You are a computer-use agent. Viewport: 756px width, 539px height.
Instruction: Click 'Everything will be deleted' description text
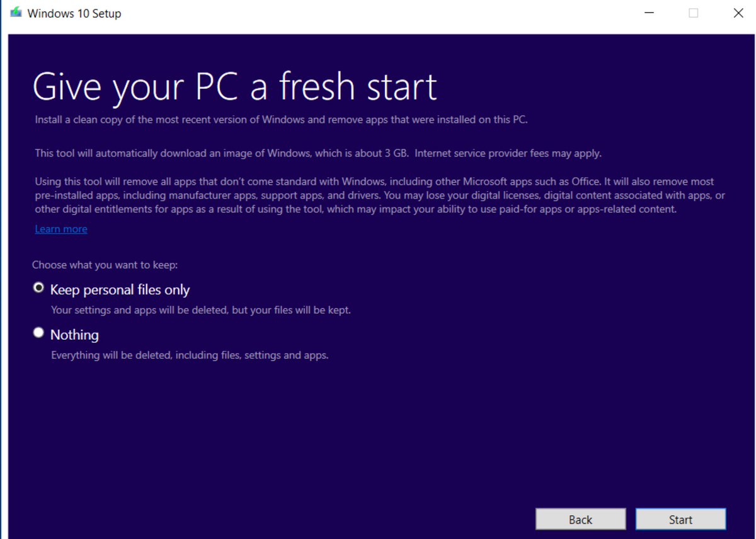(x=190, y=355)
